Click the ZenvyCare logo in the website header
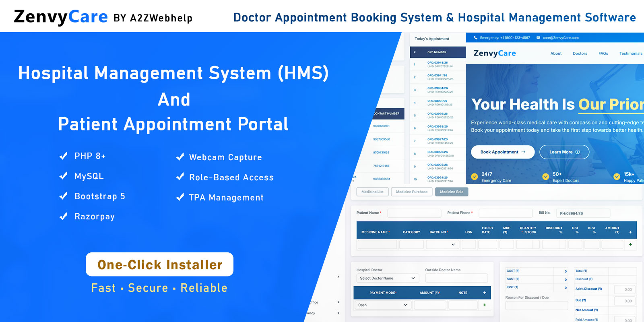This screenshot has width=644, height=322. tap(495, 53)
